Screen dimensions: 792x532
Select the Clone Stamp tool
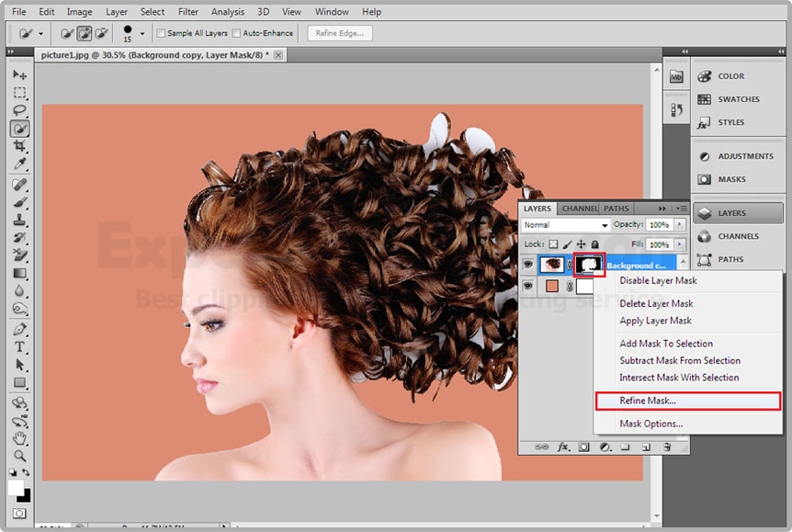point(19,221)
